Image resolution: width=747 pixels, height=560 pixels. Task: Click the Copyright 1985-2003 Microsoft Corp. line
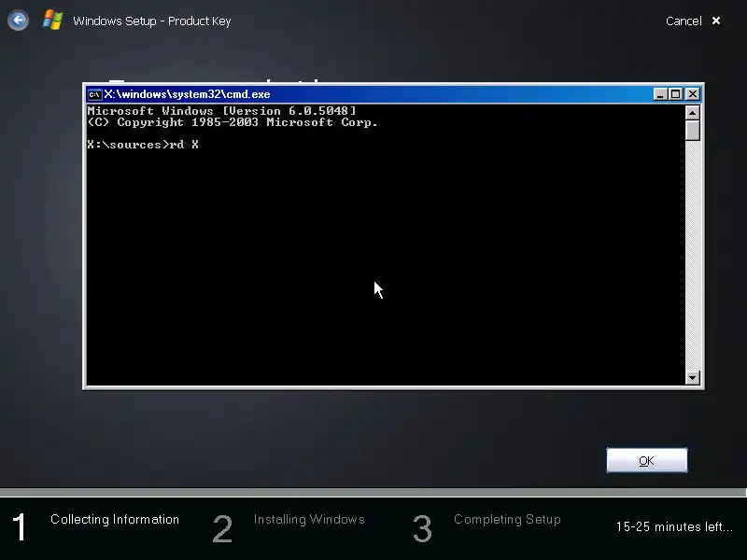[x=233, y=122]
